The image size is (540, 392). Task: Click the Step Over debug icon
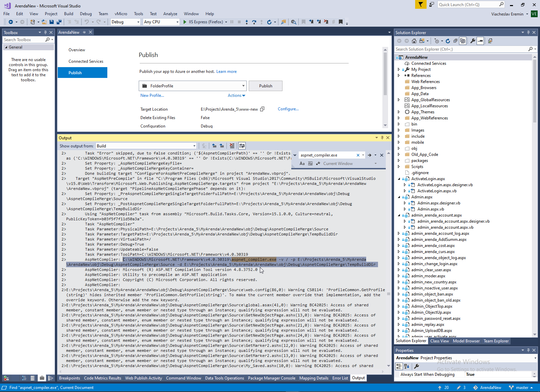click(254, 22)
